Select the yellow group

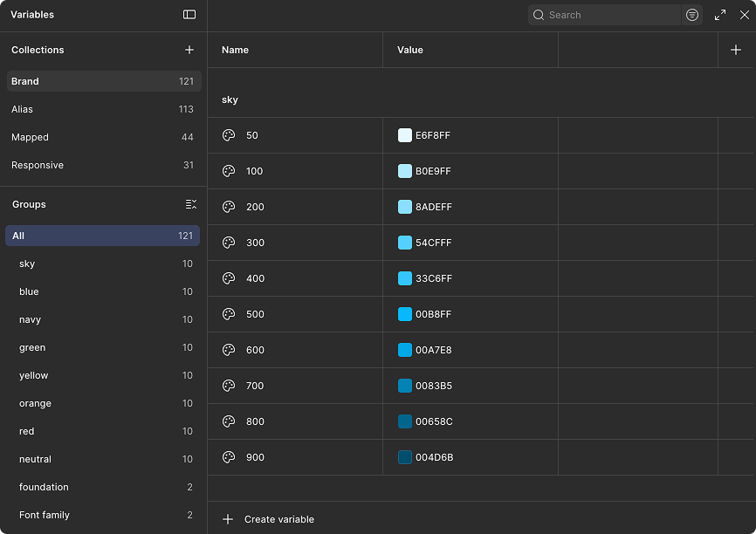pyautogui.click(x=102, y=375)
